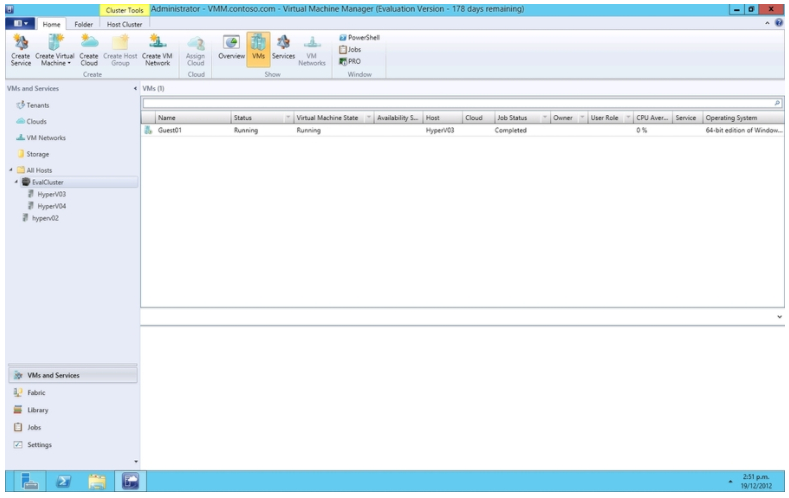789x498 pixels.
Task: Switch to the Home ribbon tab
Action: pyautogui.click(x=51, y=24)
